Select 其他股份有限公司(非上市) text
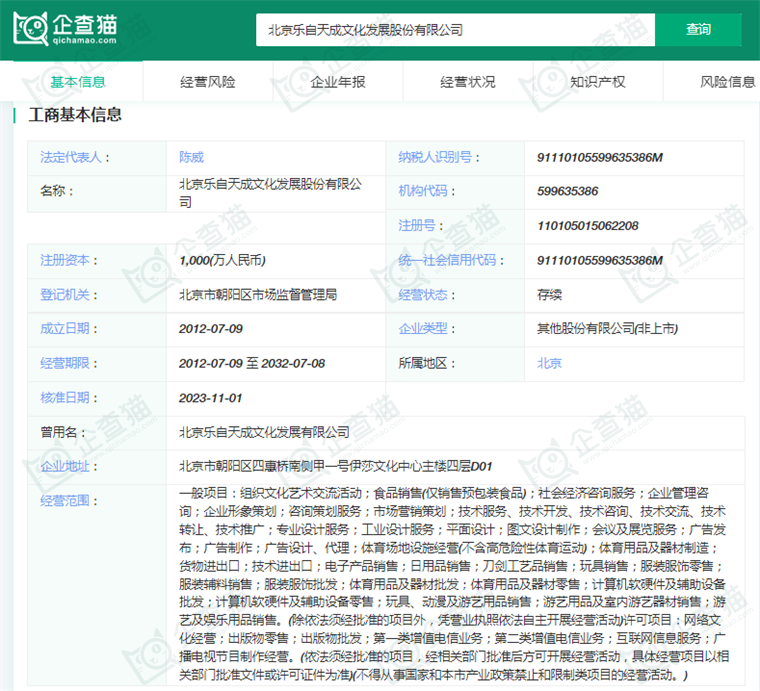This screenshot has height=691, width=760. 607,329
